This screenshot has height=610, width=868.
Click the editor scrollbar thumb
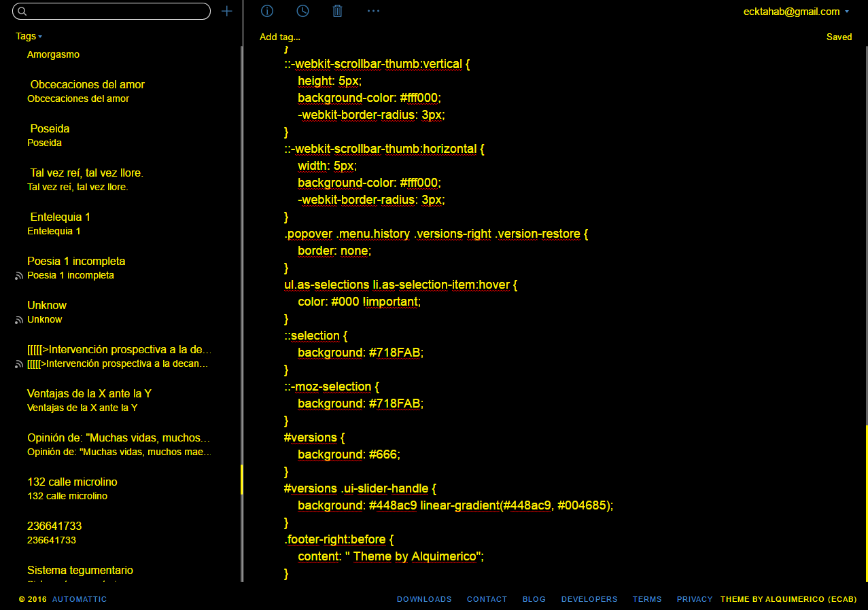pos(867,503)
